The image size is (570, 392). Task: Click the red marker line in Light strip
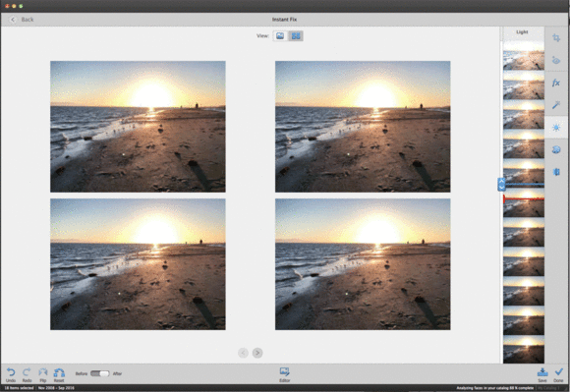pos(524,199)
